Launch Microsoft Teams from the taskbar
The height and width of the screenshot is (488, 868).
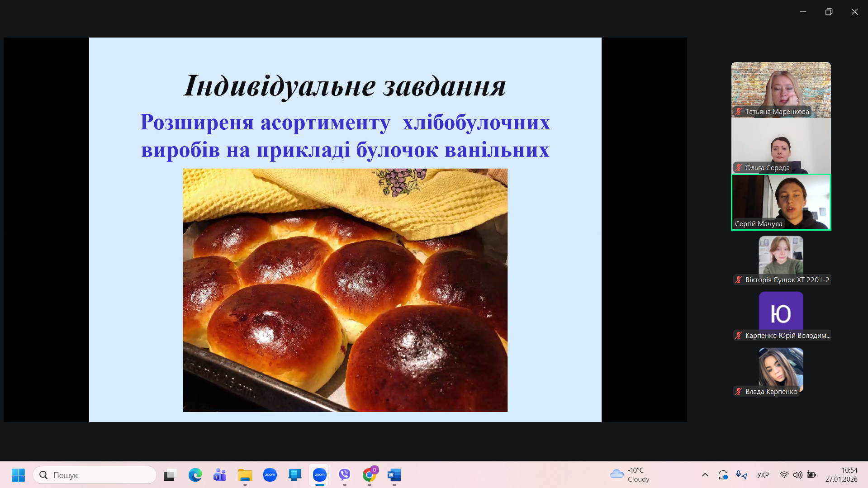tap(220, 475)
